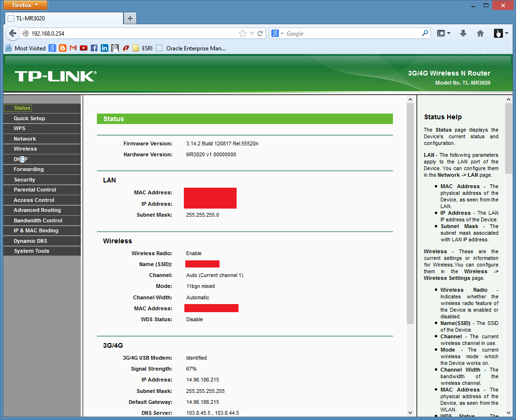The height and width of the screenshot is (420, 516).
Task: Go back with the browser back arrow
Action: click(12, 33)
